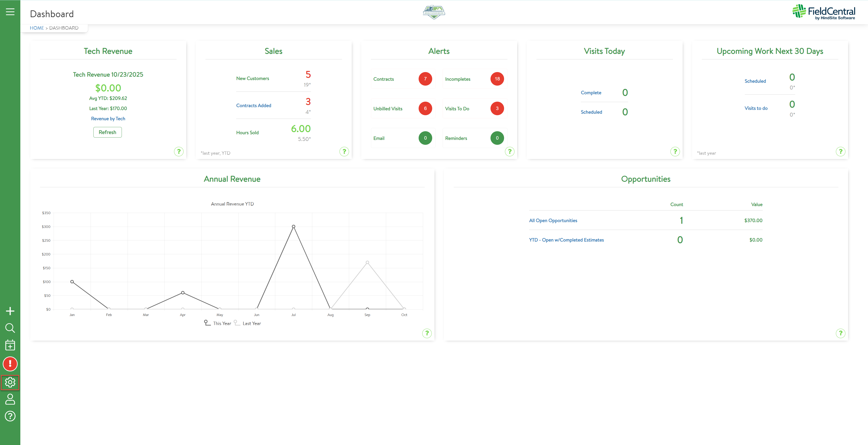The image size is (868, 445).
Task: Click the calendar add icon in sidebar
Action: click(x=10, y=345)
